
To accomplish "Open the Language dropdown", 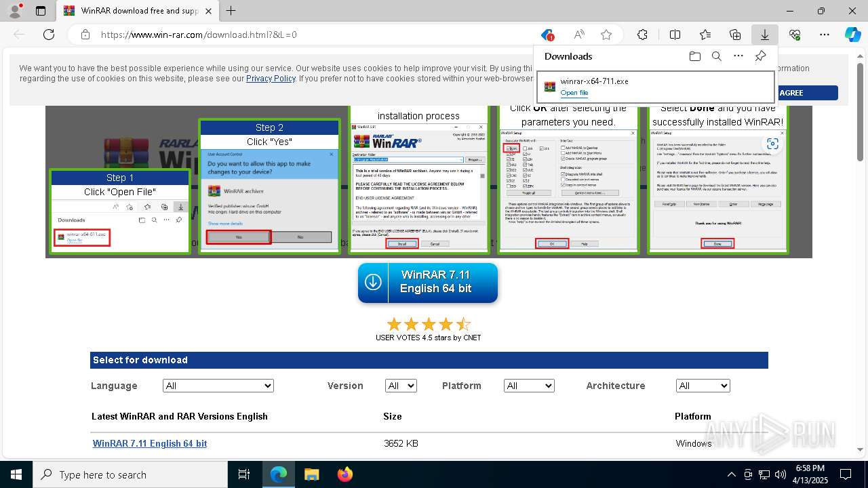I will click(218, 386).
